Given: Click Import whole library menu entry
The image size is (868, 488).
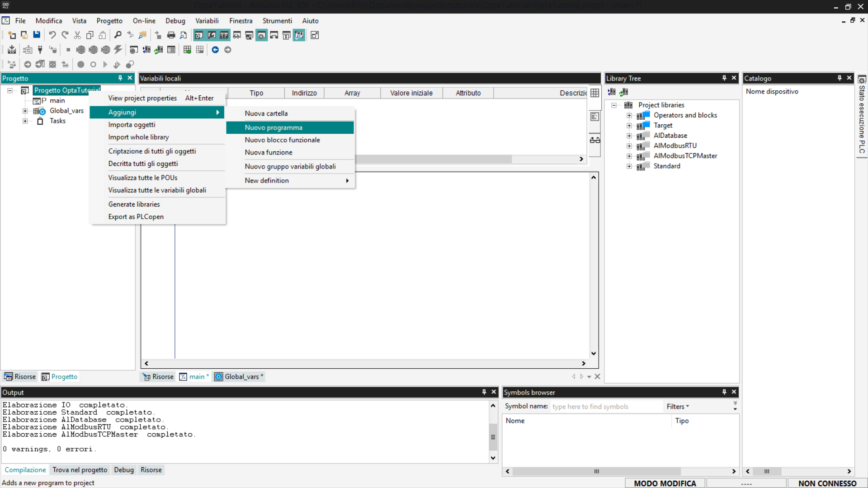Looking at the screenshot, I should pyautogui.click(x=138, y=137).
